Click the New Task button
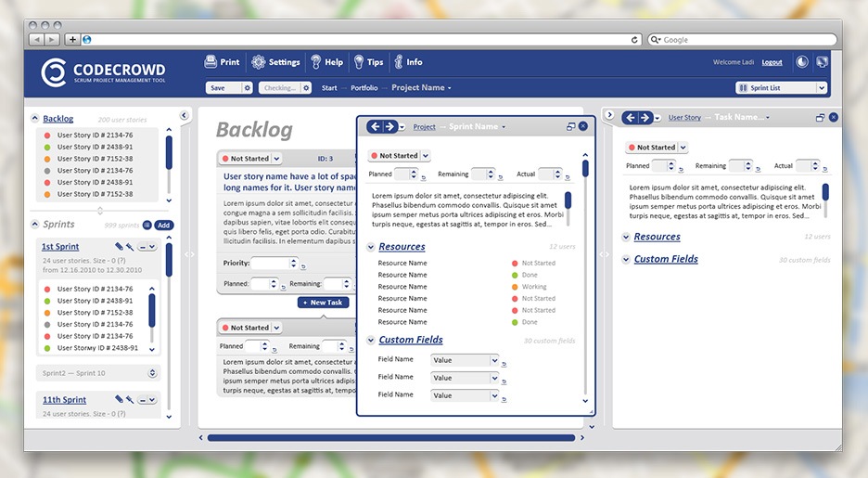868x478 pixels. 322,303
